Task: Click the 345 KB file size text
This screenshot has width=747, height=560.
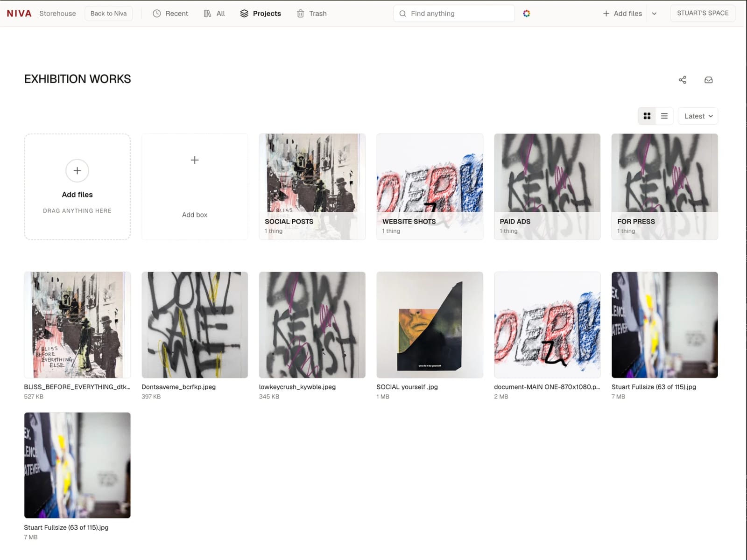Action: [269, 397]
